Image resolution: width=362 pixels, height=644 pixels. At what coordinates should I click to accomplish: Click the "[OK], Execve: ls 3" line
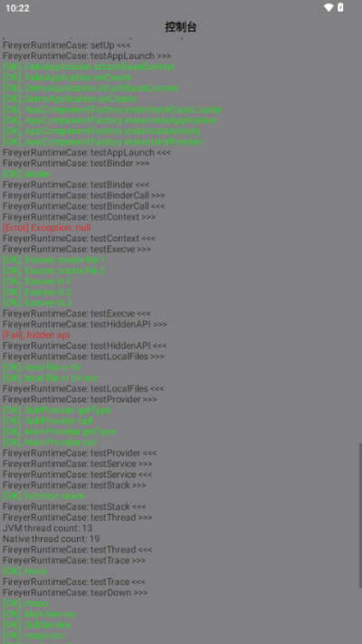[37, 303]
